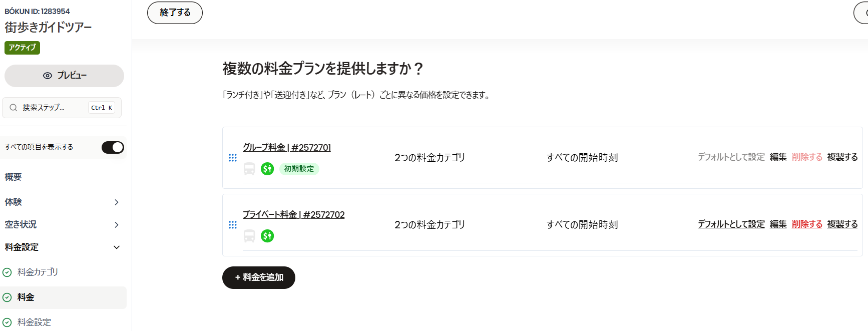This screenshot has height=331, width=868.
Task: Click the drag handle for プライベート料金 row
Action: (233, 225)
